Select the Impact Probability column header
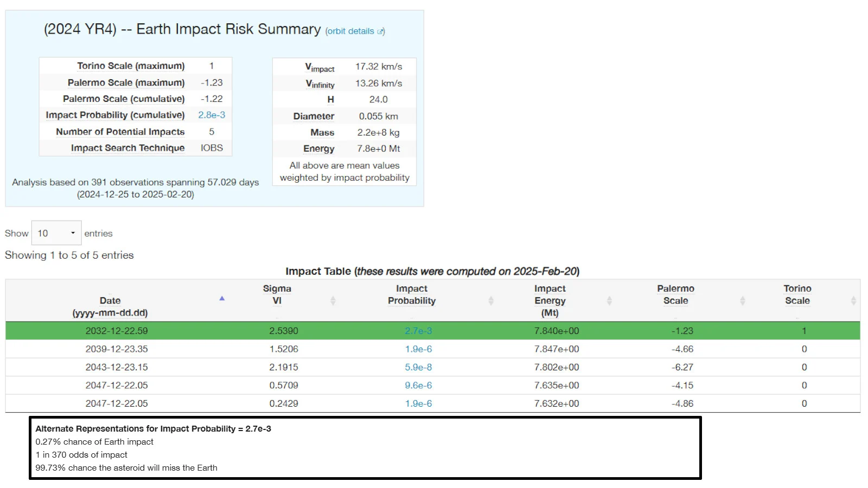Image resolution: width=868 pixels, height=488 pixels. (412, 294)
